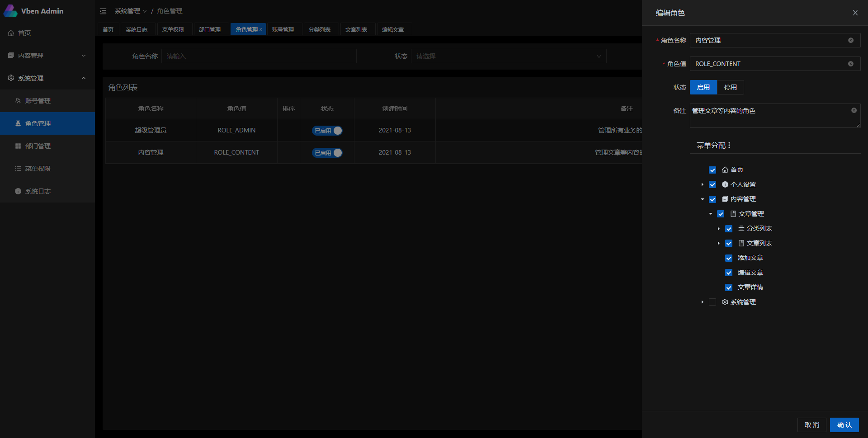Uncheck the 内容管理 checkbox in menu tree
Screen dimensions: 868x438
click(x=712, y=199)
